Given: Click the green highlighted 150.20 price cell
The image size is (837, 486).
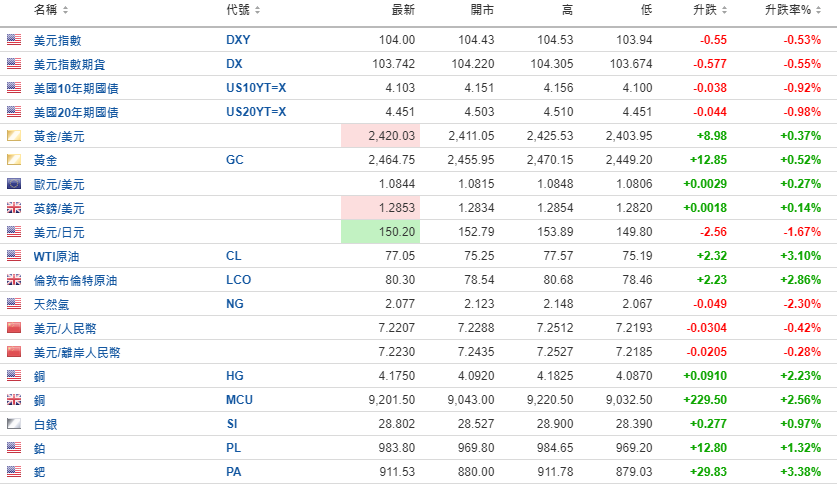Looking at the screenshot, I should 380,232.
